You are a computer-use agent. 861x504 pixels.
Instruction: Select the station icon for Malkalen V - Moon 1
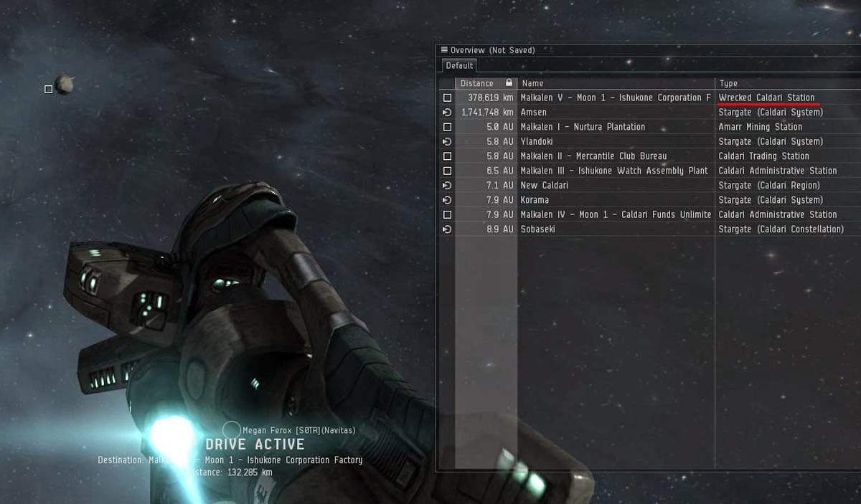point(447,98)
